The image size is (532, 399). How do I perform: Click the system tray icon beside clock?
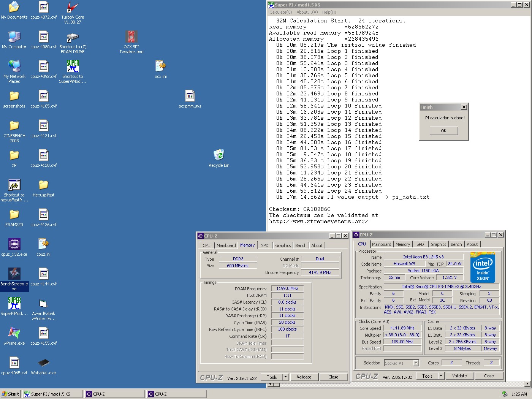click(x=505, y=394)
